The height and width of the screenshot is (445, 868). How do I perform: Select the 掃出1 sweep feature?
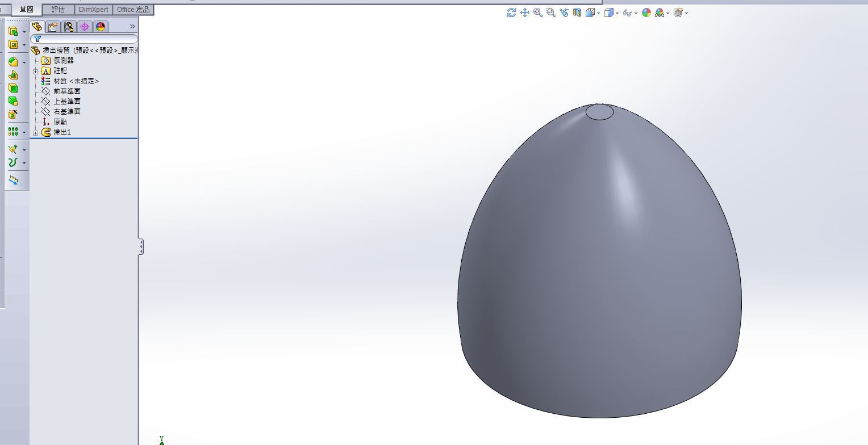[56, 132]
